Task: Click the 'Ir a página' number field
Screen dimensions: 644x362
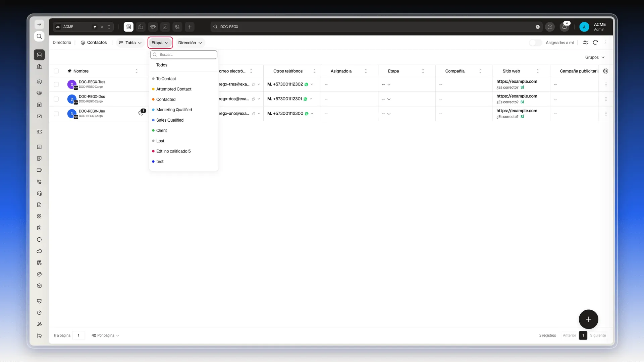Action: coord(78,336)
